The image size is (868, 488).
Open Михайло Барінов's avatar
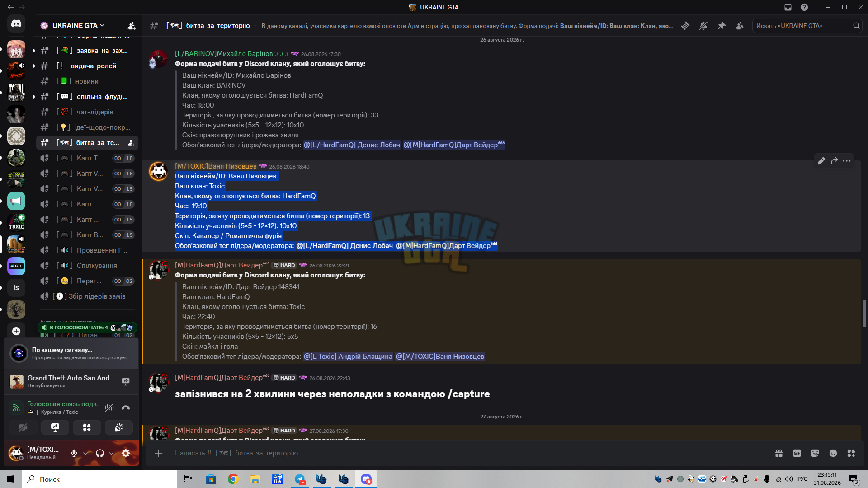coord(159,59)
